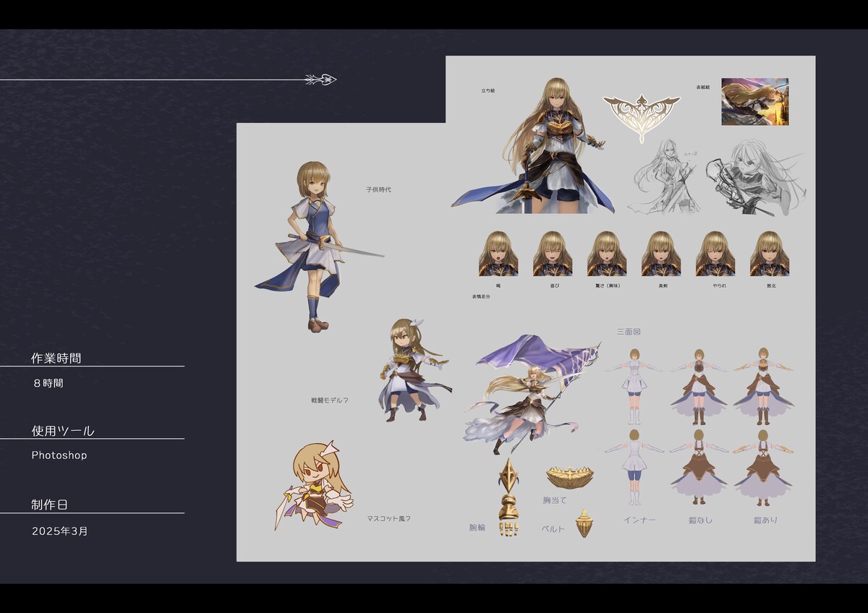Click the ベルト label
Viewport: 868px width, 613px height.
553,529
